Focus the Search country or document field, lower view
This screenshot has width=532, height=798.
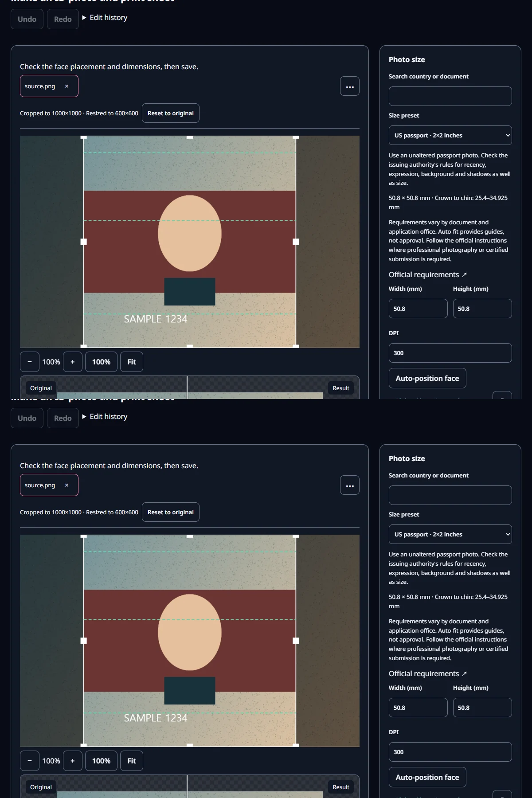pyautogui.click(x=450, y=495)
